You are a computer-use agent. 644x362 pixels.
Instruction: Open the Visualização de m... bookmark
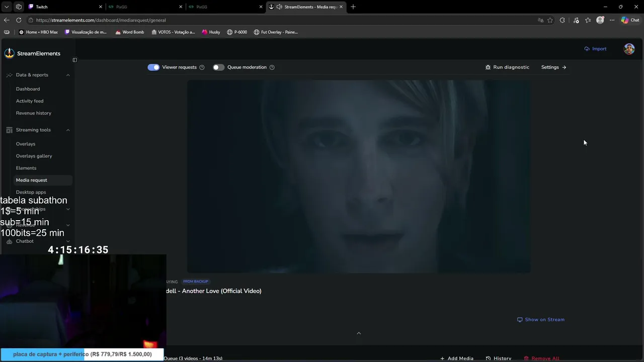tap(86, 32)
